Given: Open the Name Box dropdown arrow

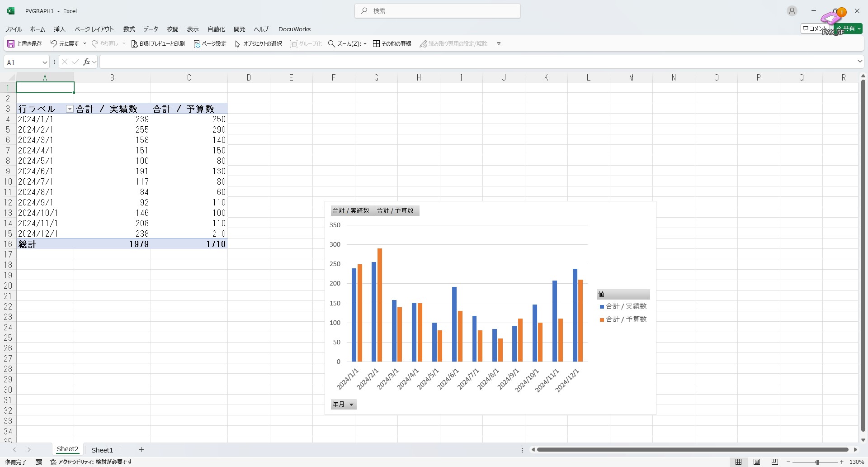Looking at the screenshot, I should tap(45, 62).
